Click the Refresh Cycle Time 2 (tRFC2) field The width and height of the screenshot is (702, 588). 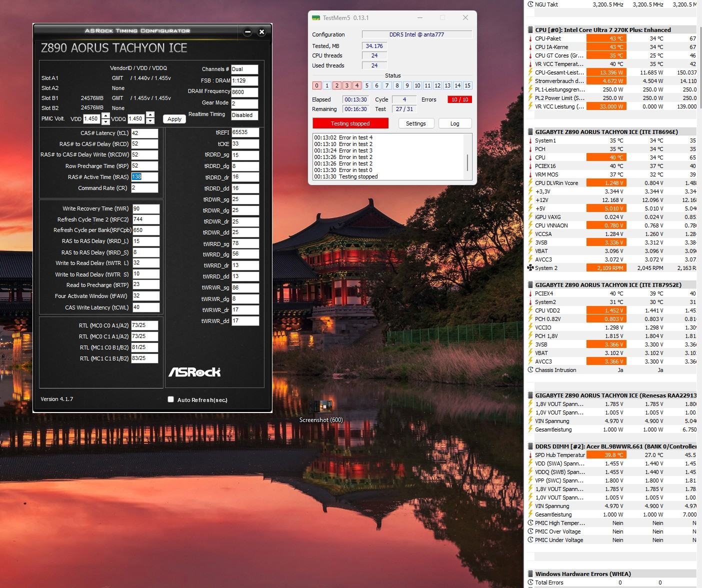tap(145, 219)
